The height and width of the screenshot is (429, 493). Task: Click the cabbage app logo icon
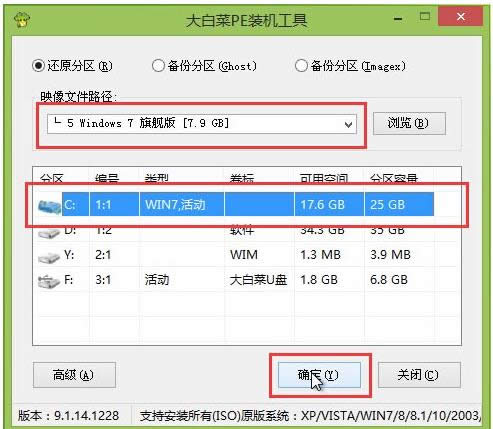(22, 20)
